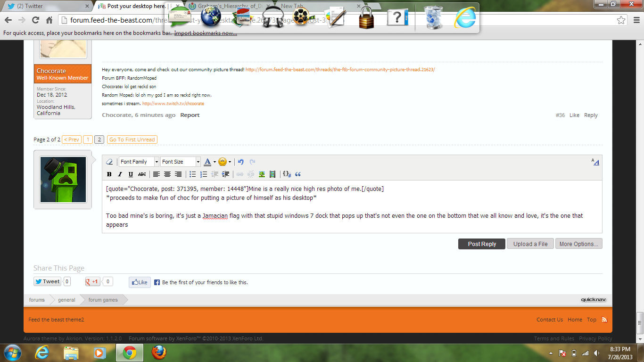The height and width of the screenshot is (362, 644).
Task: Open the padlock icon in dock
Action: click(x=366, y=17)
